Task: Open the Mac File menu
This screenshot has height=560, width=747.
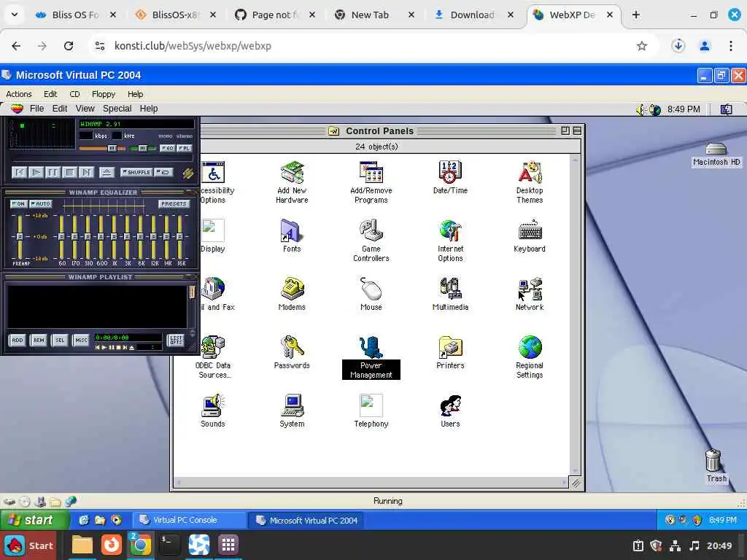Action: pos(36,109)
